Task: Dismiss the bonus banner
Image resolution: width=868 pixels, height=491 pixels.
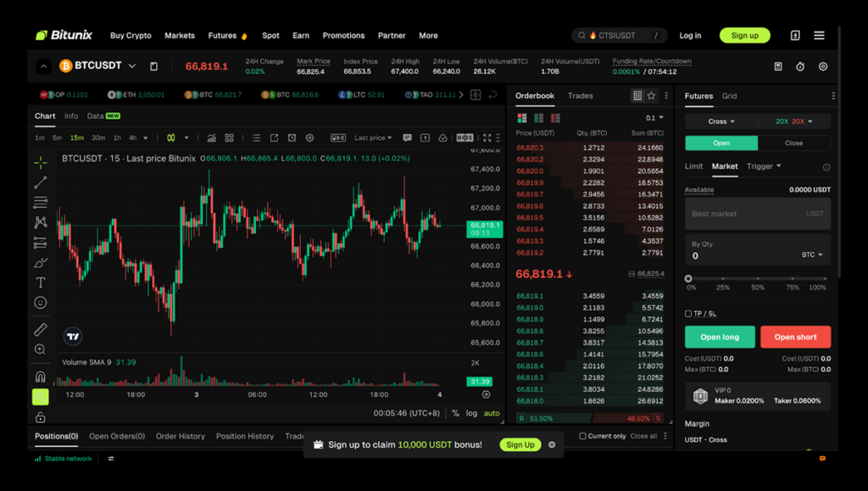Action: [x=552, y=444]
